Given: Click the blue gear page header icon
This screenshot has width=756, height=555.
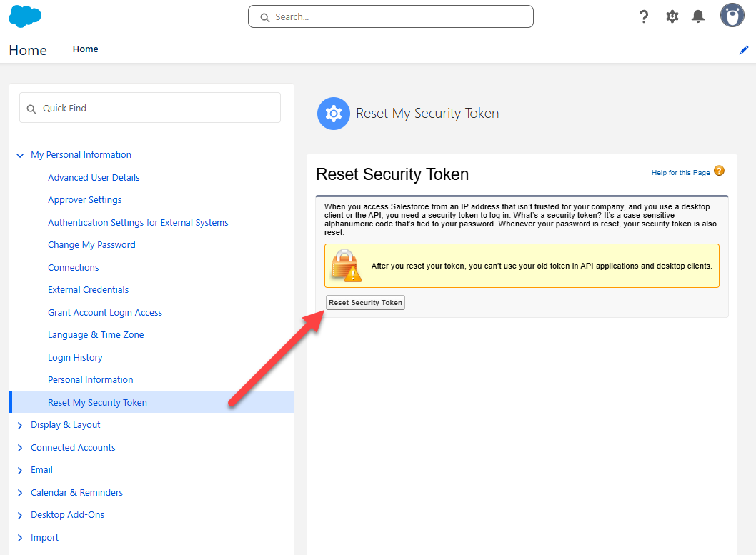Looking at the screenshot, I should tap(333, 114).
